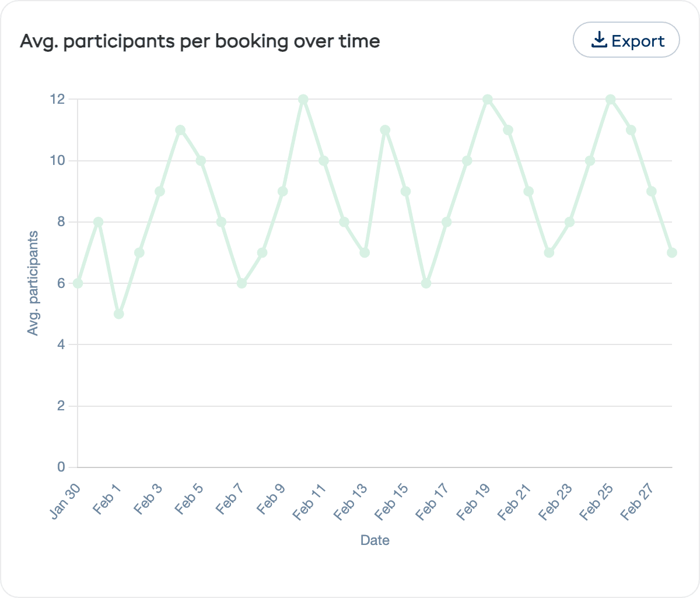Click the download icon in the Export button

(598, 40)
